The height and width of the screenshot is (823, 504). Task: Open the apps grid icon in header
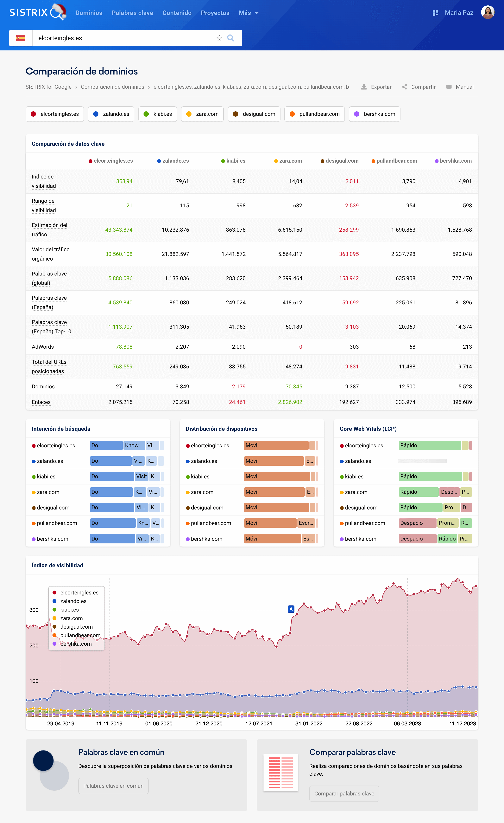pyautogui.click(x=435, y=13)
